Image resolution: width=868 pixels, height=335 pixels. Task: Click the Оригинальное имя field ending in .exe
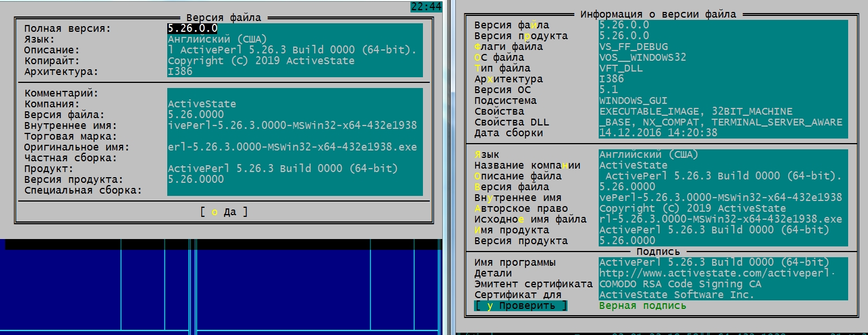pos(295,147)
